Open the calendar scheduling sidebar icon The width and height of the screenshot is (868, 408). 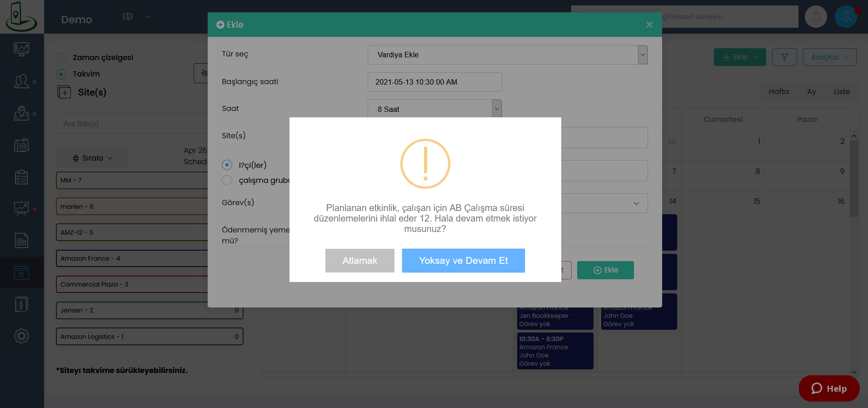click(21, 272)
